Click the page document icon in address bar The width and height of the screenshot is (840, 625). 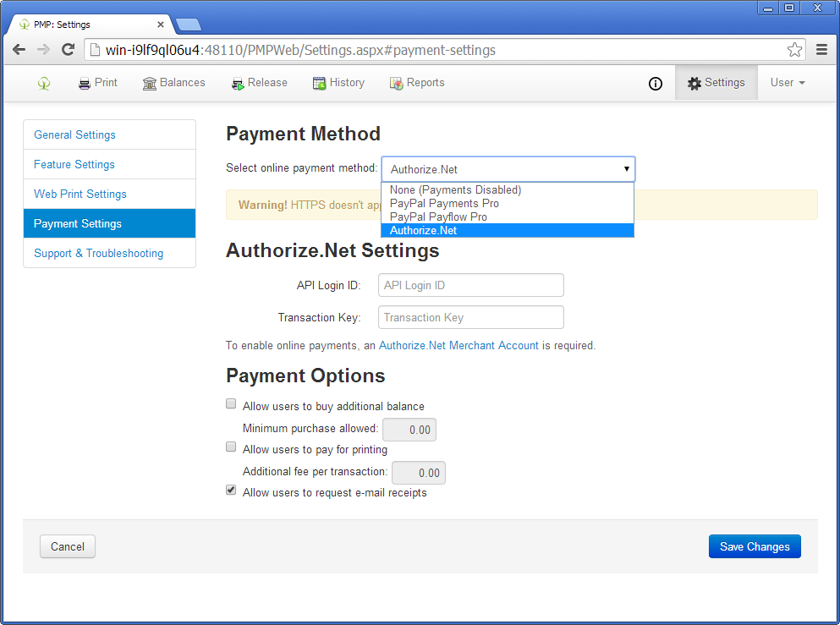(x=95, y=50)
